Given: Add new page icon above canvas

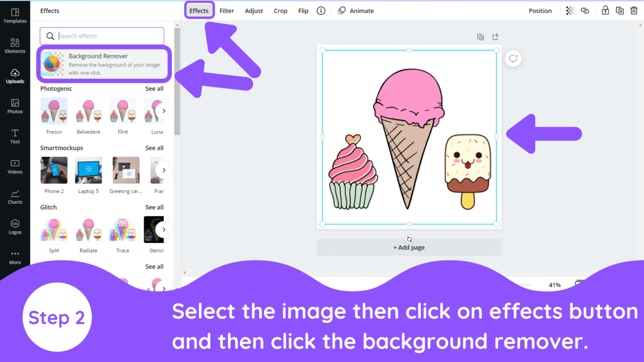Looking at the screenshot, I should (x=495, y=37).
